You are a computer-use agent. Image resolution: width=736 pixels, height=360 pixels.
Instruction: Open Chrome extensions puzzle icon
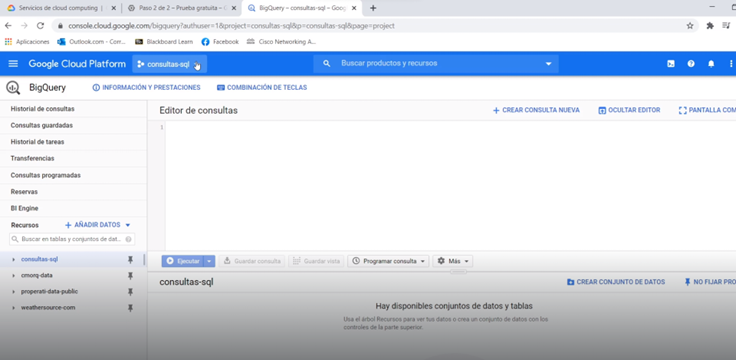710,26
